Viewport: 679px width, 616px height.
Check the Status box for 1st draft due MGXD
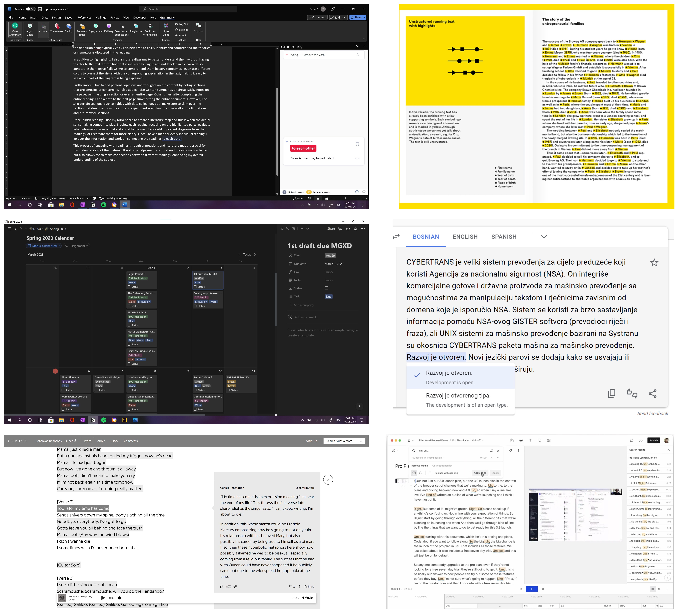[326, 288]
